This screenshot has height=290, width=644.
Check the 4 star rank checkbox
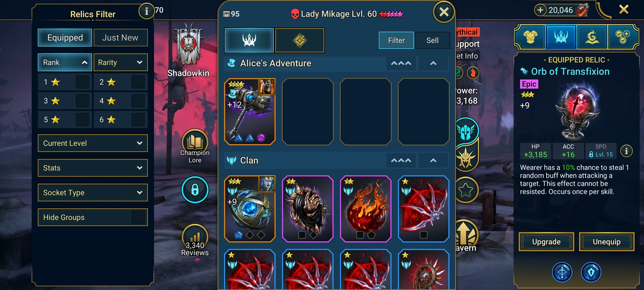coord(138,101)
